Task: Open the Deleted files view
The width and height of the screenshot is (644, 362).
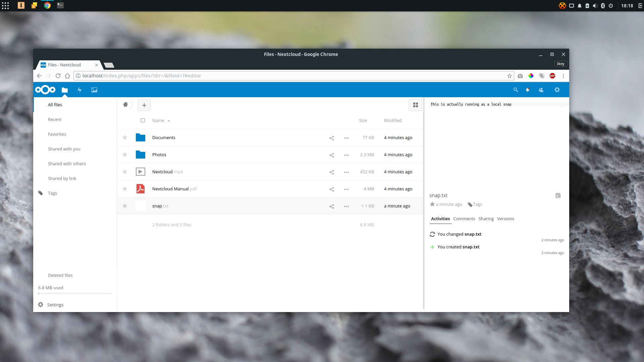Action: [60, 276]
